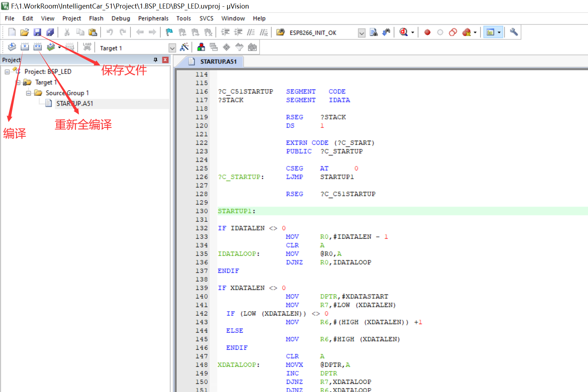Comment out the selected lines

click(x=251, y=32)
